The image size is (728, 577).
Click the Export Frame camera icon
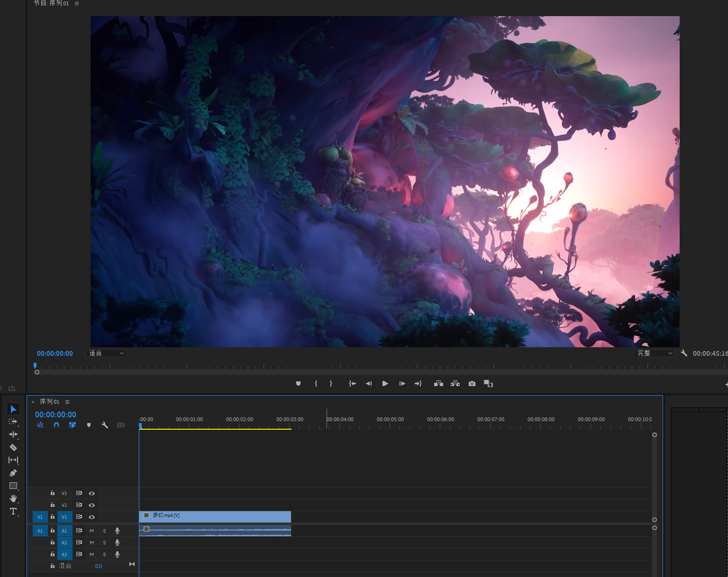click(472, 384)
